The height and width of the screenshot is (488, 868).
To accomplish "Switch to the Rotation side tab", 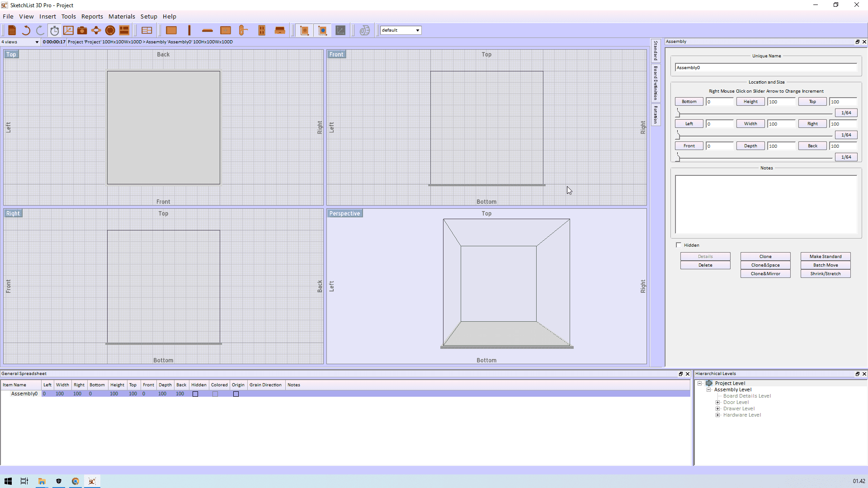I will tap(656, 115).
